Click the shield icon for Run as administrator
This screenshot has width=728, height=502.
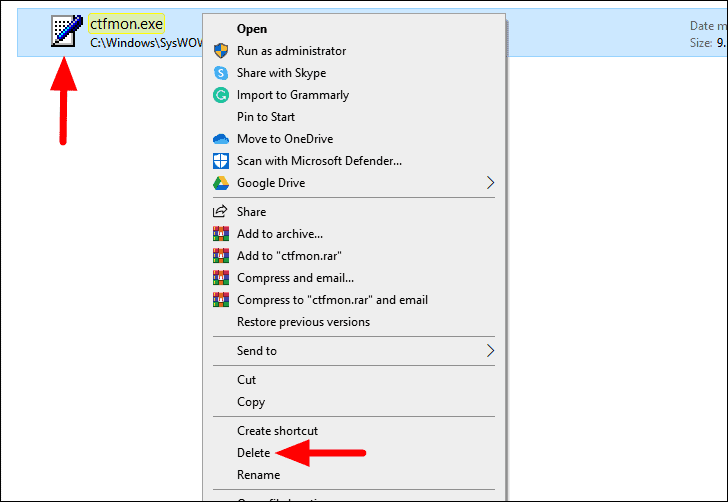pos(221,51)
